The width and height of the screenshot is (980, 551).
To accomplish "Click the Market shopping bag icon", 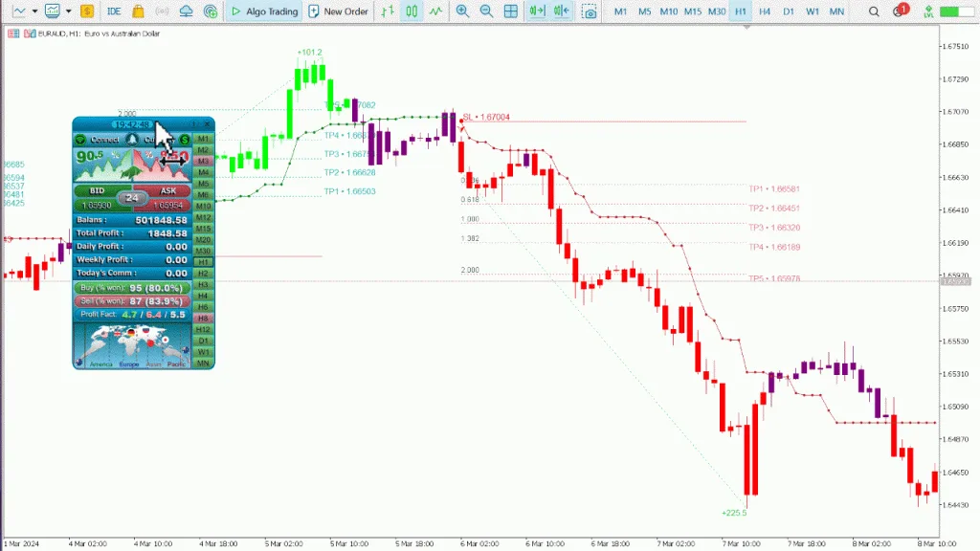I will (x=138, y=11).
